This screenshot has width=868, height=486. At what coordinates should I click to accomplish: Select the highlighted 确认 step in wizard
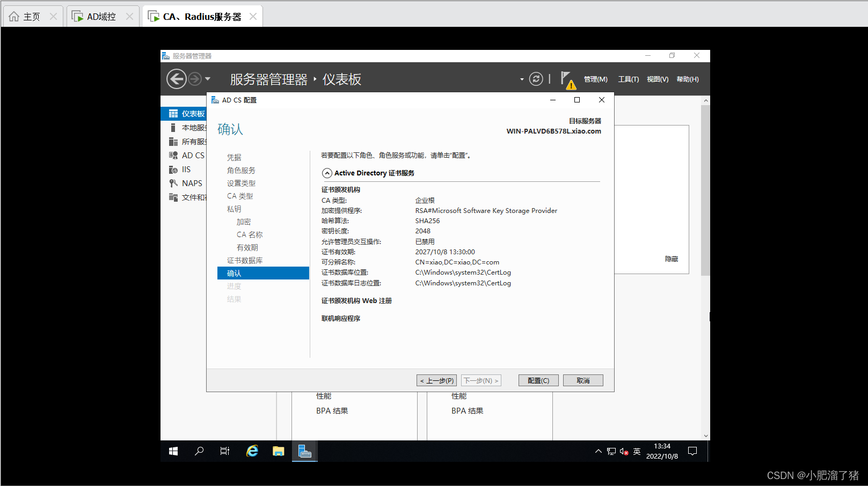pyautogui.click(x=263, y=273)
